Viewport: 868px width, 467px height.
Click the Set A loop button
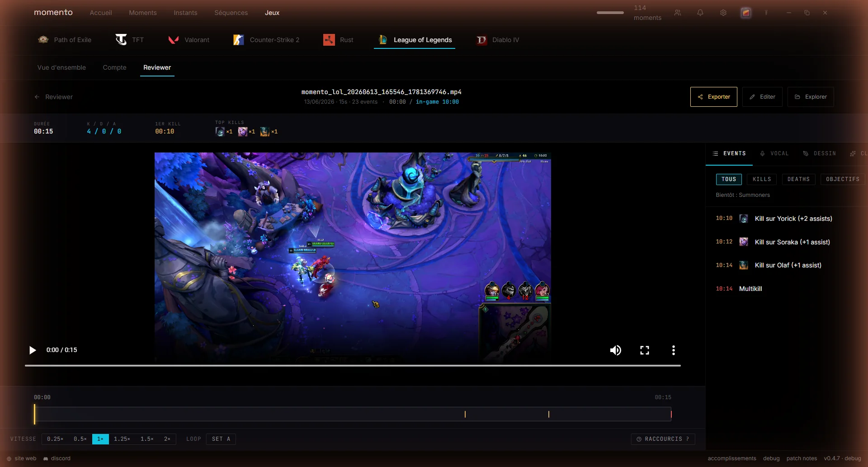[221, 439]
